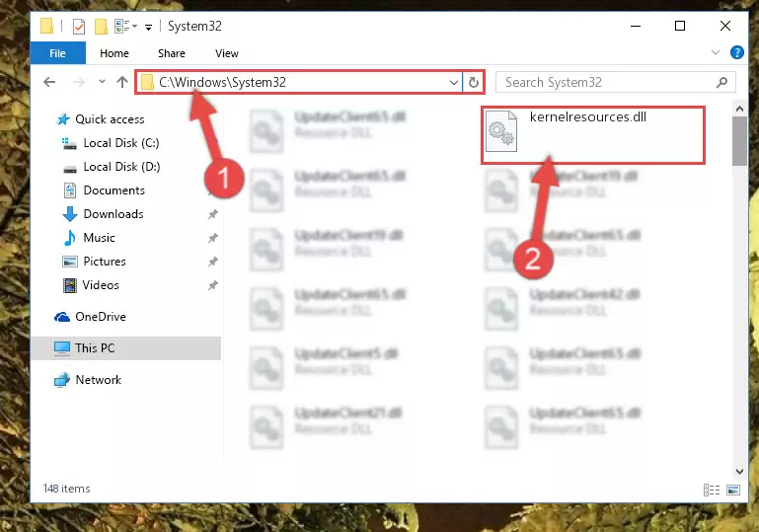Select the kernelresources.dll file name

click(588, 116)
